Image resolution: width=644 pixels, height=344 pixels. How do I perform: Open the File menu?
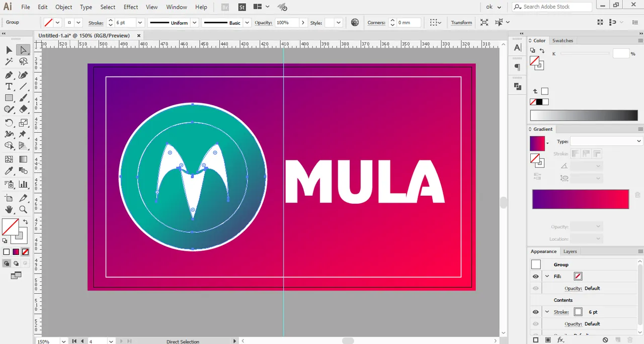(26, 7)
